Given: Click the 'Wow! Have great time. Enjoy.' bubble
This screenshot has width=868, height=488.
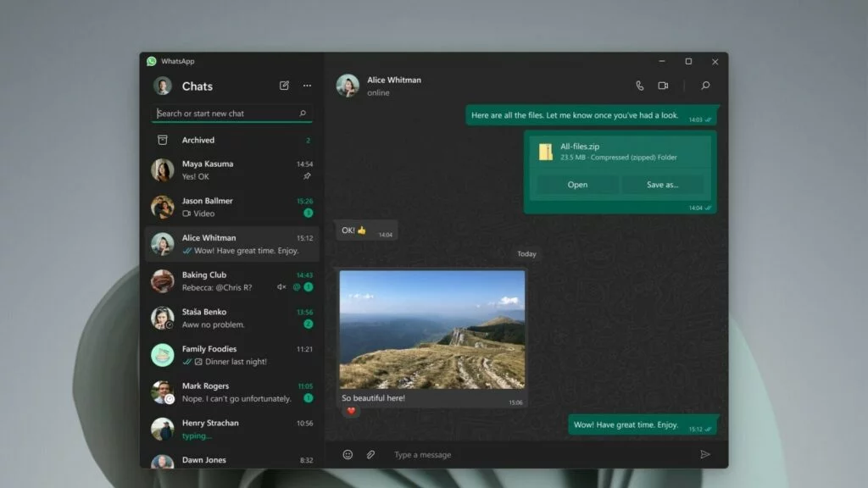Looking at the screenshot, I should pos(643,425).
